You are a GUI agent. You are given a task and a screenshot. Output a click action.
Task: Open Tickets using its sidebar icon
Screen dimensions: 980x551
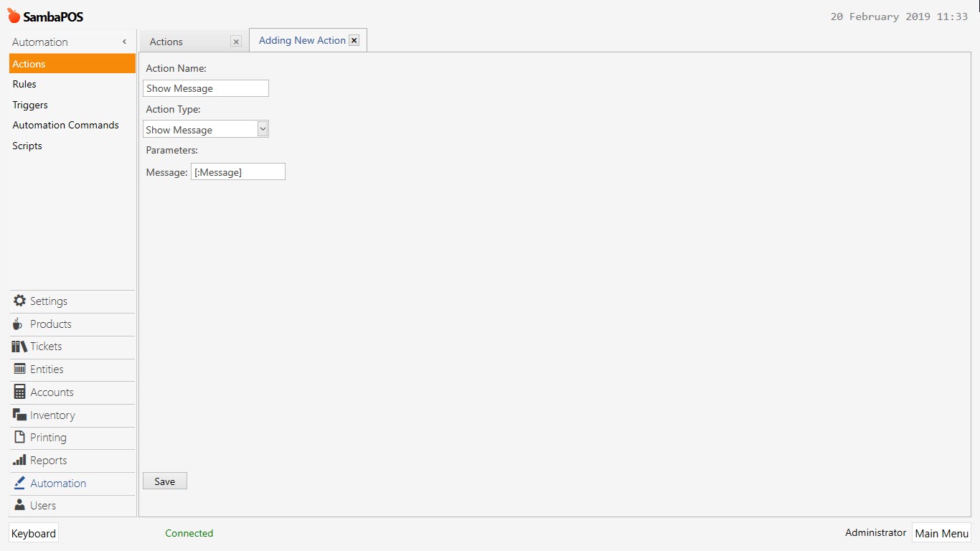(18, 347)
